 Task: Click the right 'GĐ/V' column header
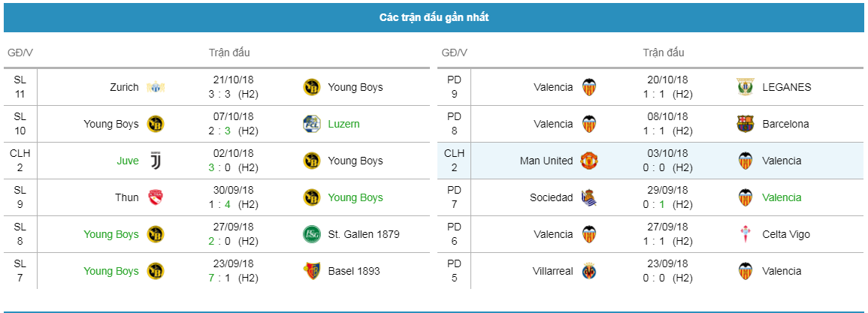click(455, 53)
